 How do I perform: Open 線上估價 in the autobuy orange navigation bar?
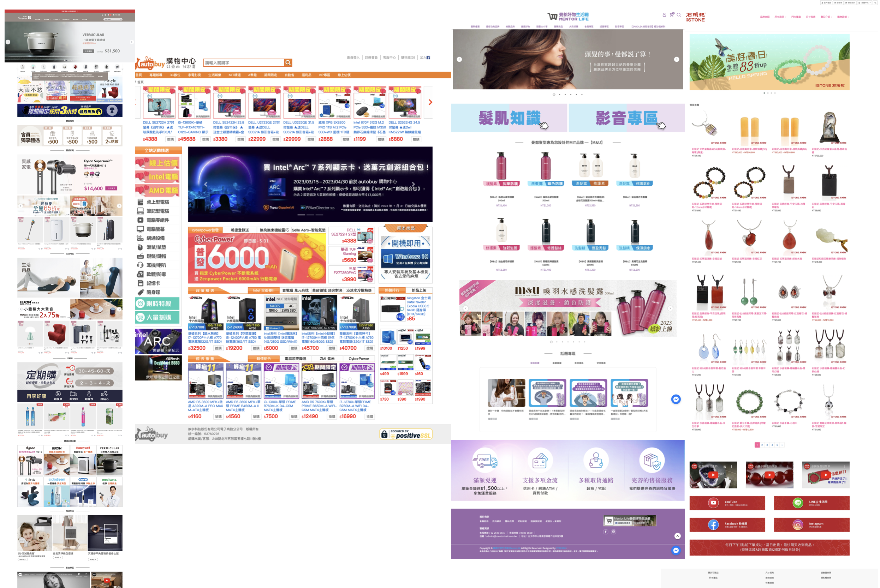click(x=345, y=75)
